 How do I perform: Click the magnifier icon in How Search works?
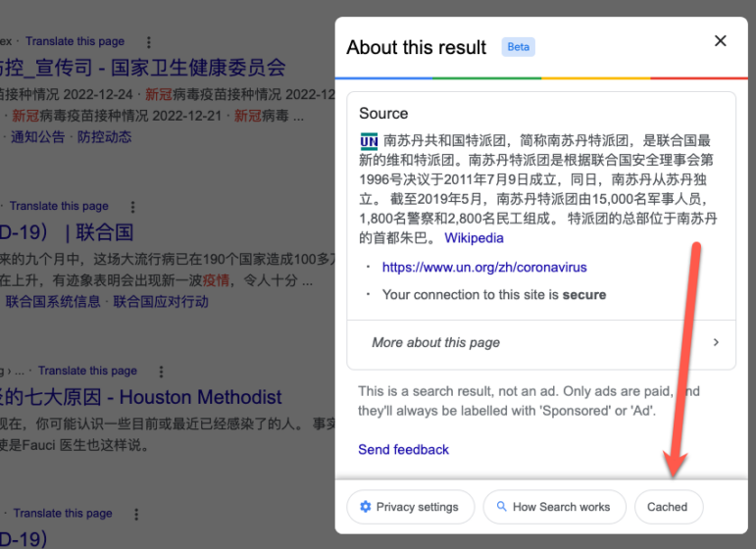pyautogui.click(x=501, y=507)
